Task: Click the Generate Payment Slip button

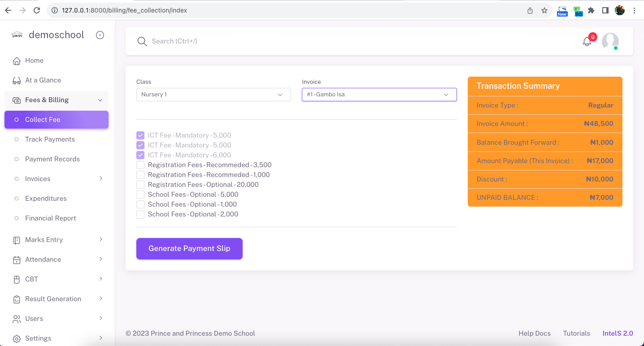Action: [189, 249]
